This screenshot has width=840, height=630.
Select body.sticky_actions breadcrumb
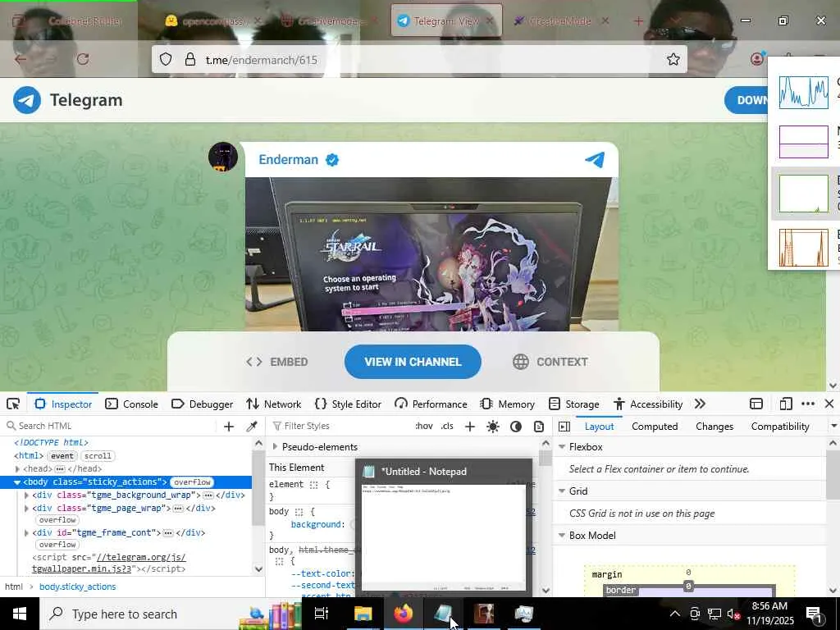(x=78, y=587)
